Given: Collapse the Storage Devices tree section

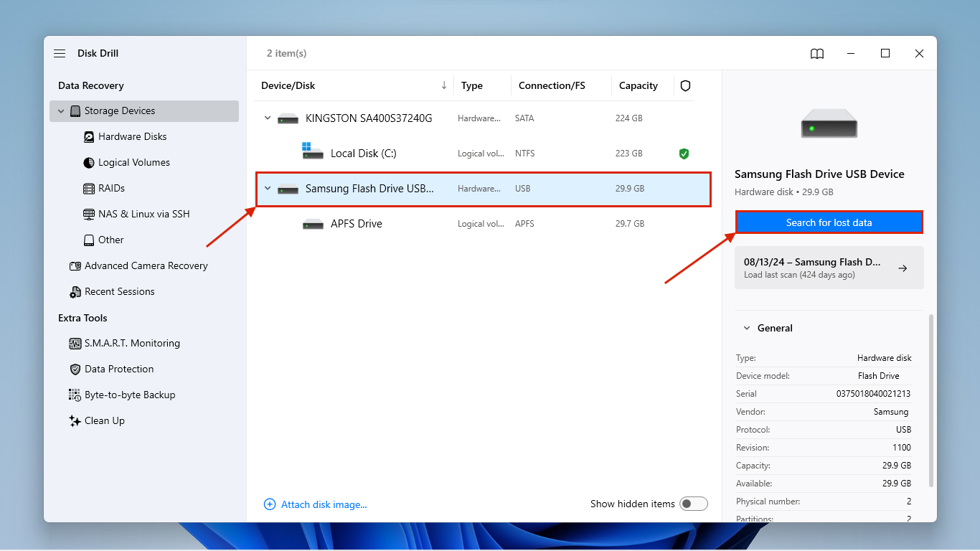Looking at the screenshot, I should 61,111.
